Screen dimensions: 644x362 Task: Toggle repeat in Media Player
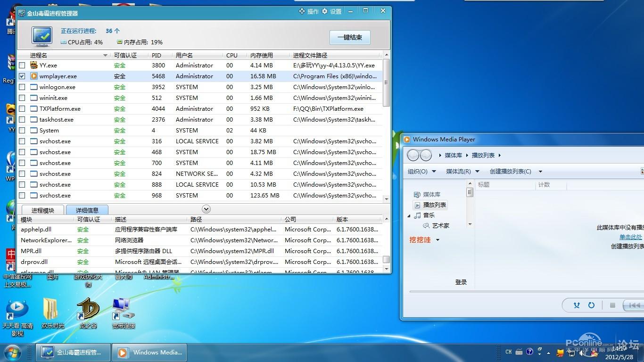point(591,305)
